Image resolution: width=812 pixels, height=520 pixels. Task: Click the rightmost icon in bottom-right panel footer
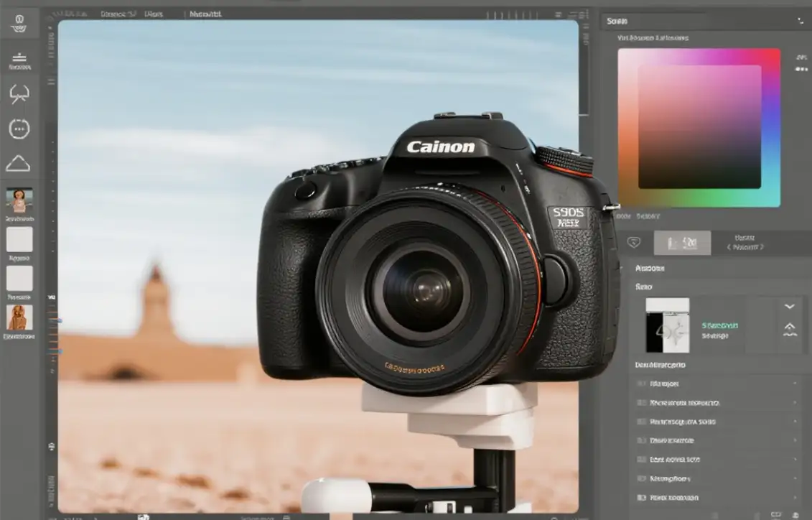click(795, 516)
